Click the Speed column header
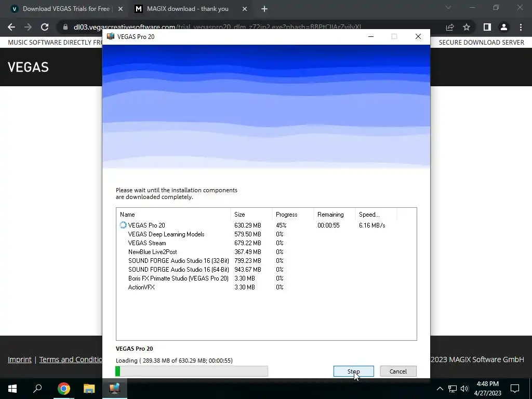Image resolution: width=532 pixels, height=399 pixels. pyautogui.click(x=376, y=215)
